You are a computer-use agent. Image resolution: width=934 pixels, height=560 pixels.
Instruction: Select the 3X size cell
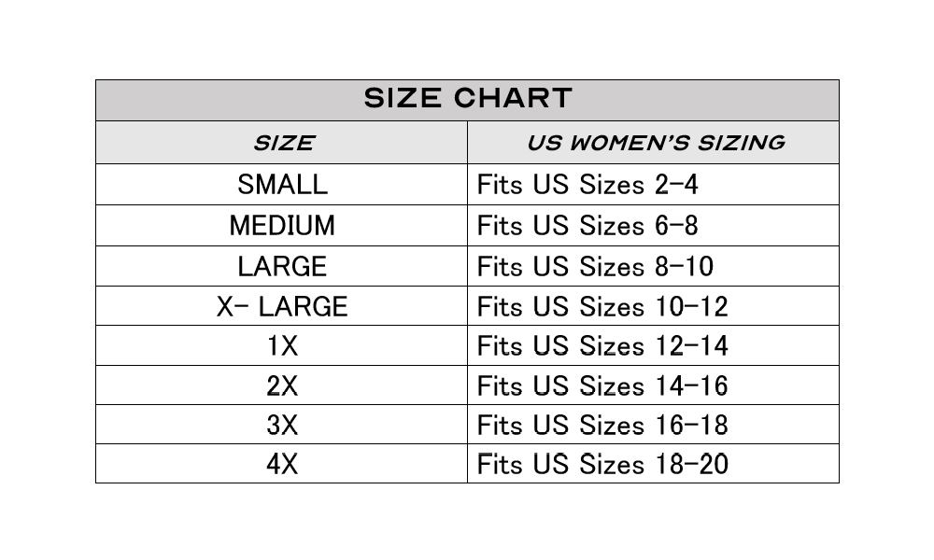282,425
